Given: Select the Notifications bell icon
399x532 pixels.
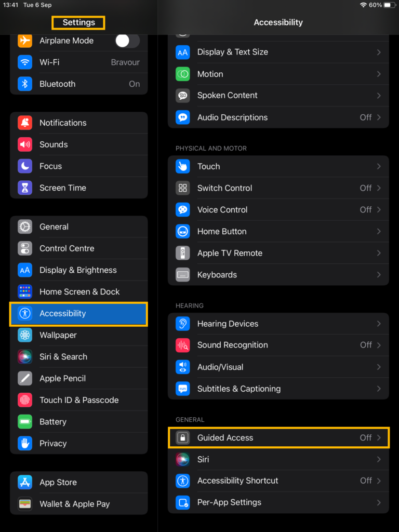Looking at the screenshot, I should [x=25, y=123].
